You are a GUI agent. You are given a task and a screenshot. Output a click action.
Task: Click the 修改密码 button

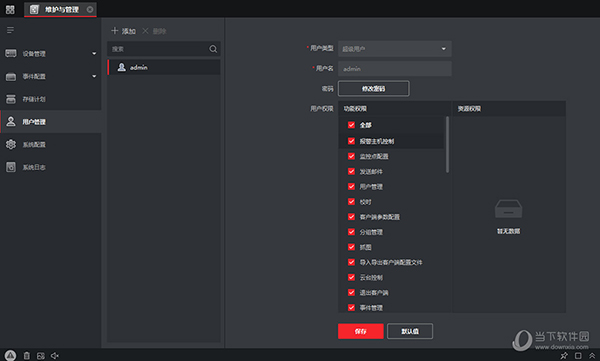click(373, 88)
